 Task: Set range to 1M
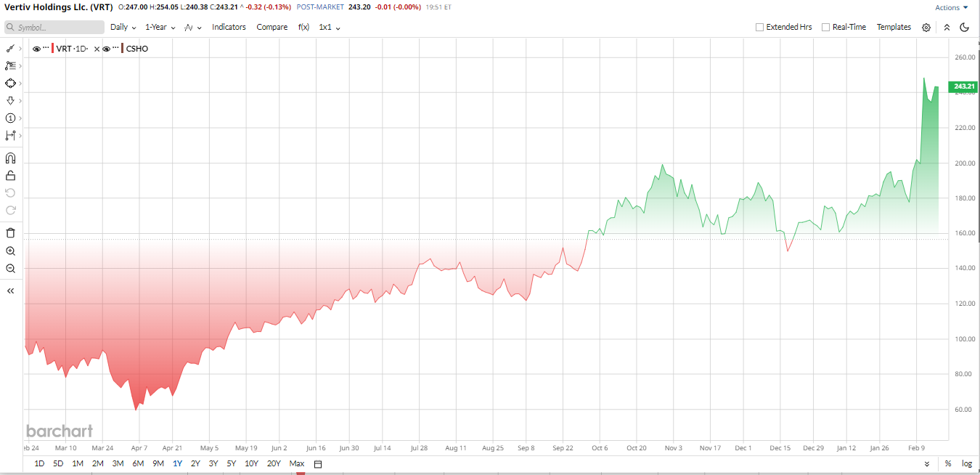(78, 463)
